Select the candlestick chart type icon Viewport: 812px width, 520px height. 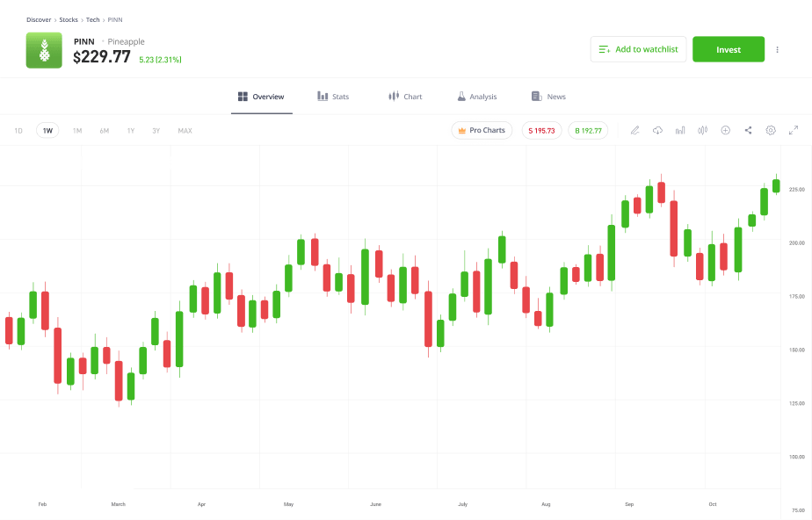coord(702,130)
